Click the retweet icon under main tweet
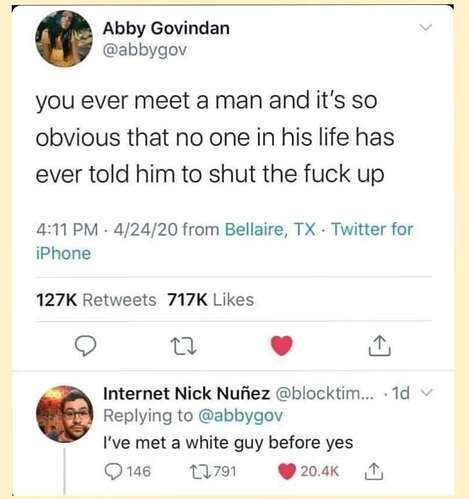 (x=183, y=346)
